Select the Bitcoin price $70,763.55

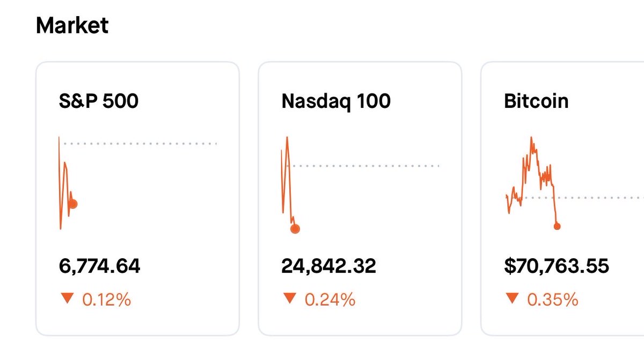557,266
